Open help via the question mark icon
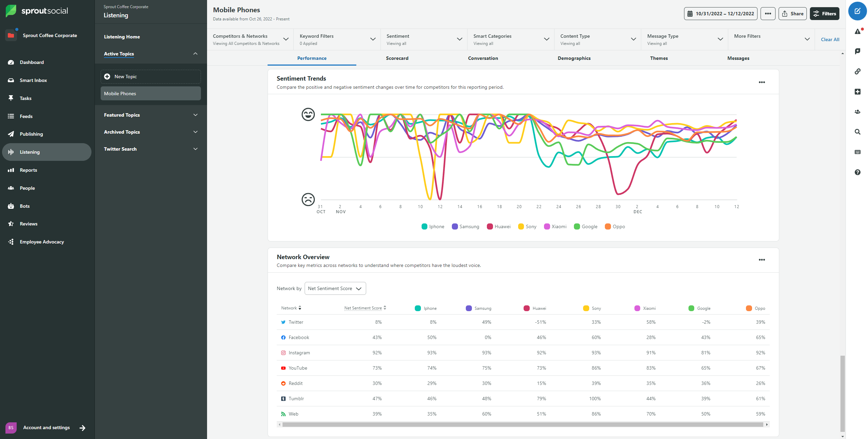This screenshot has width=868, height=439. pos(857,172)
